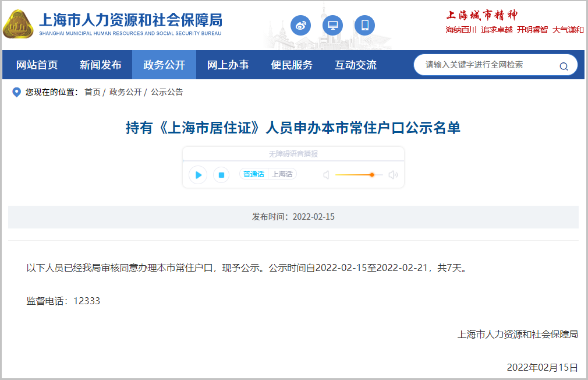Stop the voice broadcast audio
Screen dimensions: 588x380
tap(221, 175)
